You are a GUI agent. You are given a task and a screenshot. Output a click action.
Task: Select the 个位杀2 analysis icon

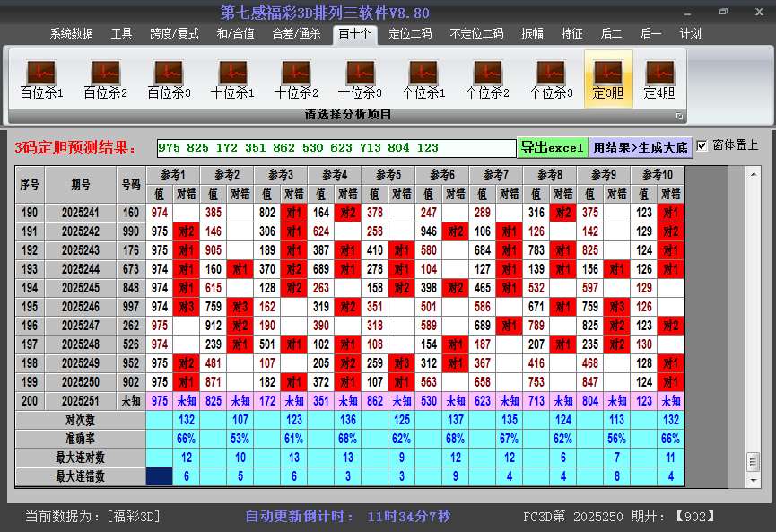[487, 80]
